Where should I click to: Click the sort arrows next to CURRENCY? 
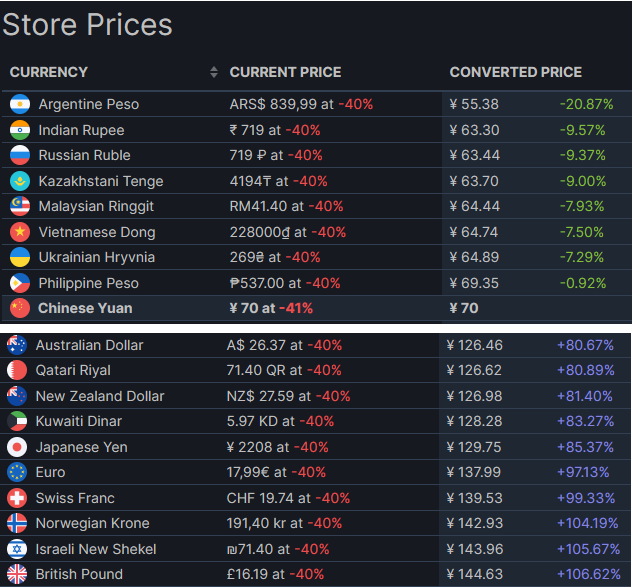(214, 72)
